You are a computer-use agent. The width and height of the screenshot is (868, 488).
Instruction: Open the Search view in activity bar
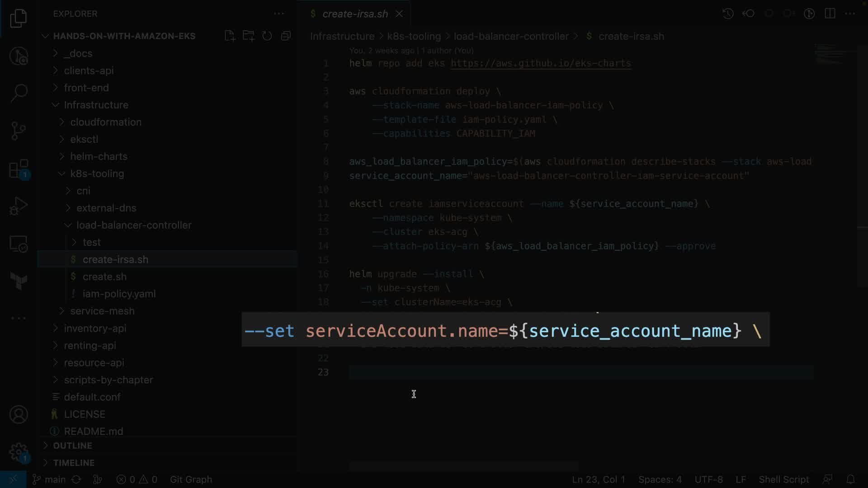[x=19, y=94]
